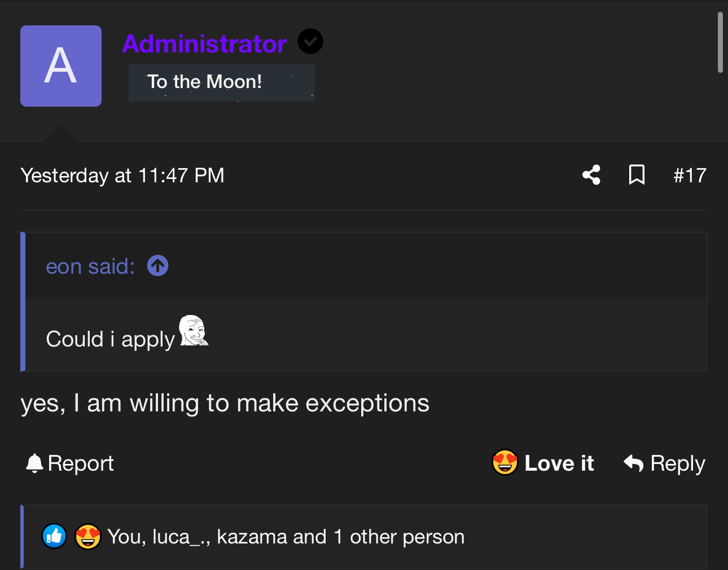
Task: Click the "eon said:" quote link
Action: [x=90, y=266]
